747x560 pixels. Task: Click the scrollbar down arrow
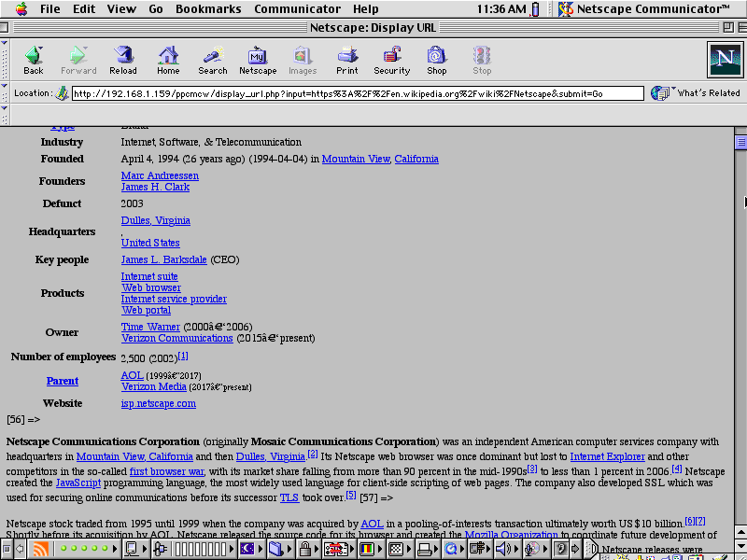[x=740, y=545]
